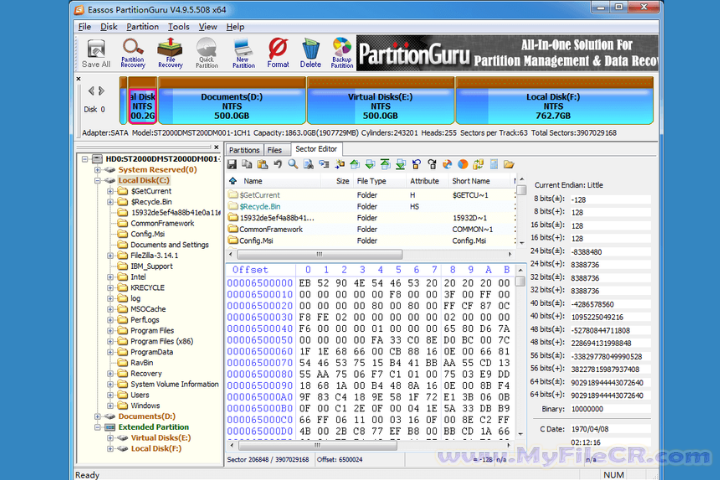Click the Save All toolbar icon
The image size is (720, 480).
96,53
